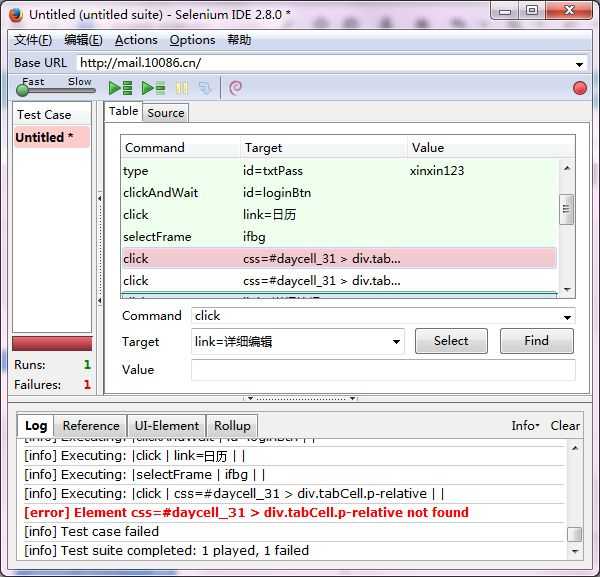
Task: Collapse the test case pane splitter
Action: click(x=99, y=249)
